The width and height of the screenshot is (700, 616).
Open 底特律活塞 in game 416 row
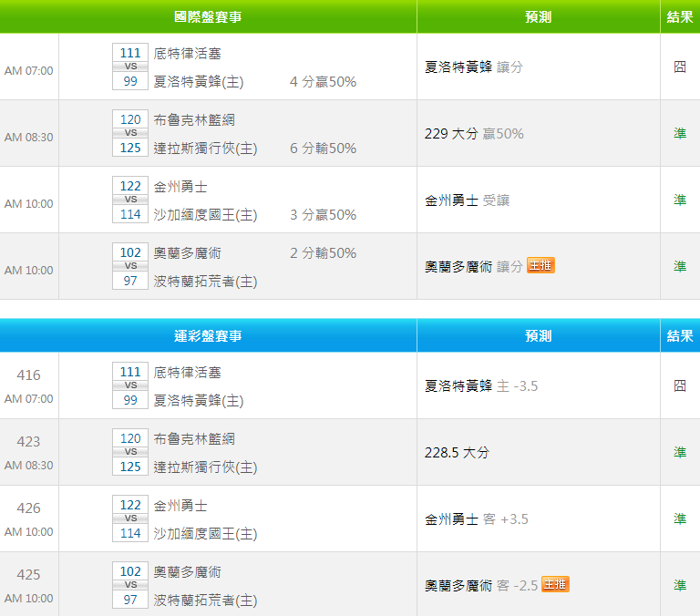(x=188, y=373)
